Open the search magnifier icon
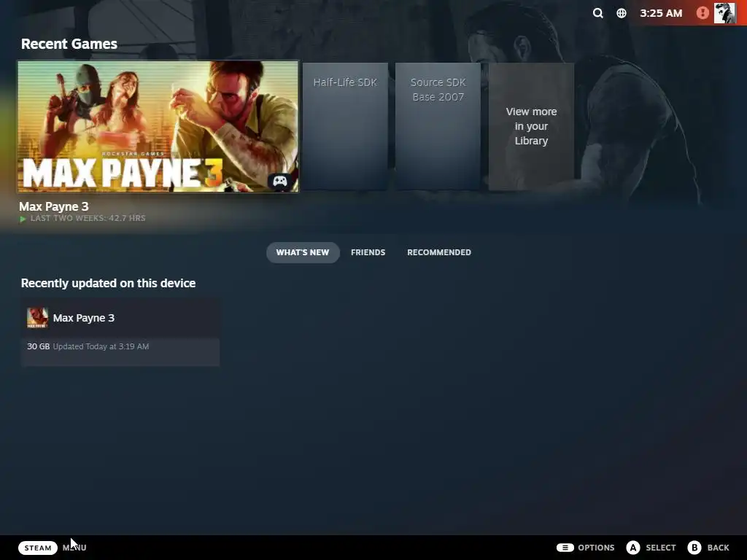 tap(598, 13)
